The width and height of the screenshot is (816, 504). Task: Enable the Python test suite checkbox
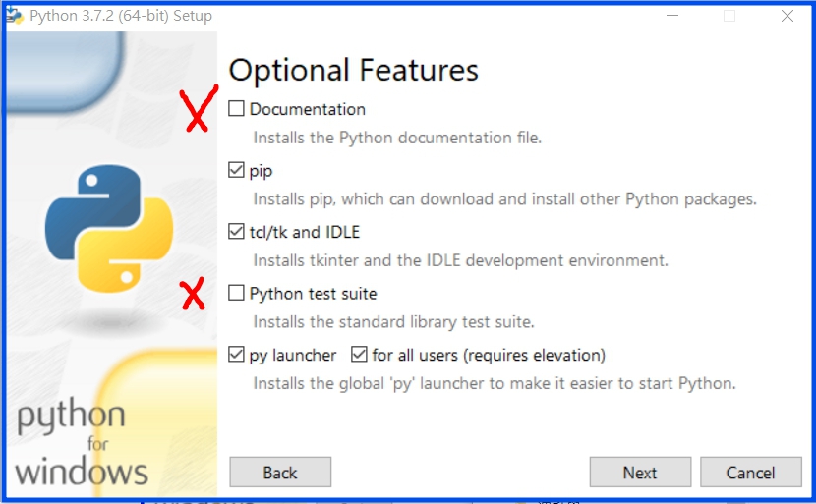pos(236,293)
